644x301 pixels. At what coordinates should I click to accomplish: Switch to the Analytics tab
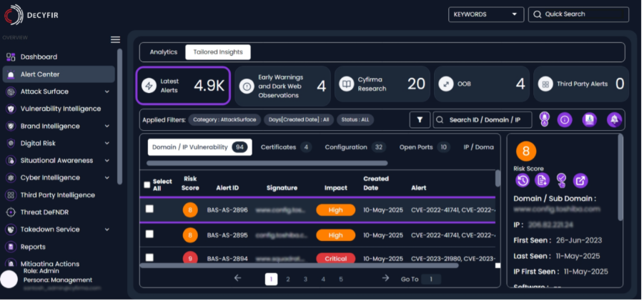point(164,52)
